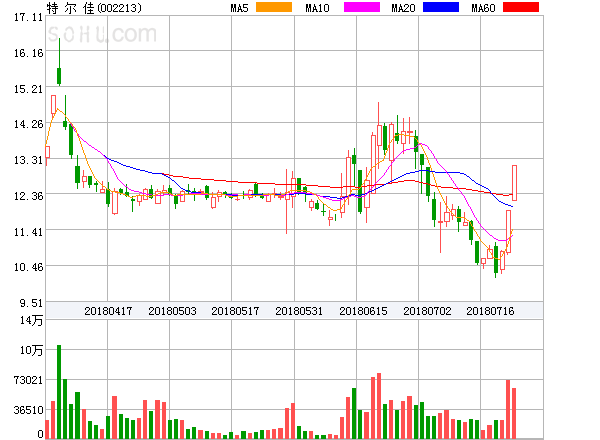Click the MA5 legend label
The height and width of the screenshot is (440, 600).
point(239,8)
